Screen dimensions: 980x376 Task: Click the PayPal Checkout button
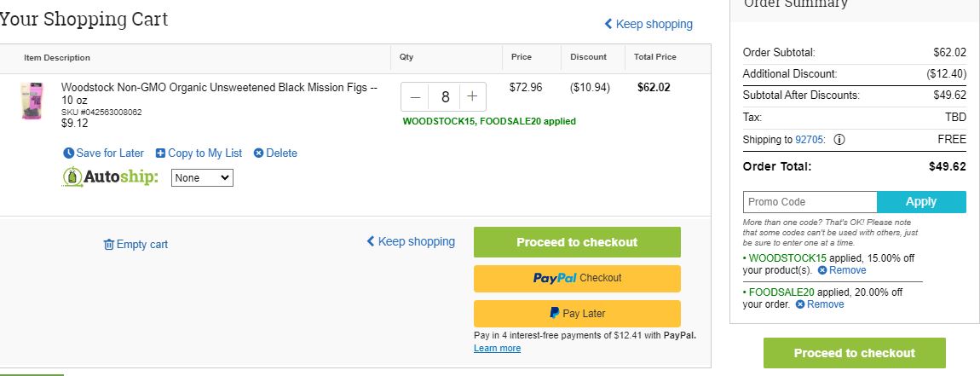[577, 279]
